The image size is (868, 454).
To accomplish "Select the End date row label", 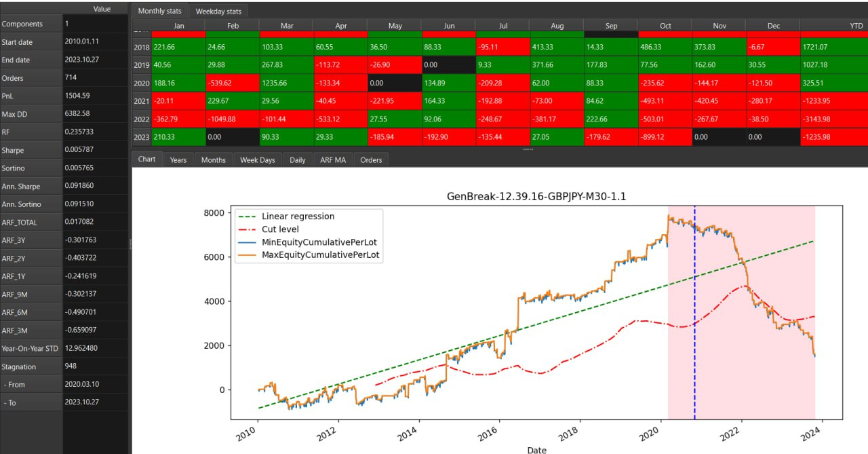I will click(x=31, y=60).
